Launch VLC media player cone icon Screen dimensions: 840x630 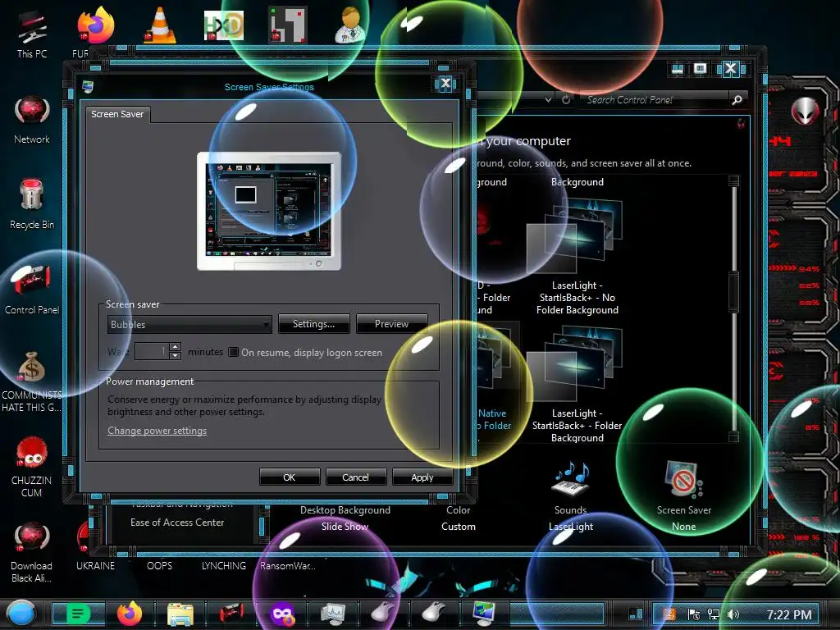160,25
